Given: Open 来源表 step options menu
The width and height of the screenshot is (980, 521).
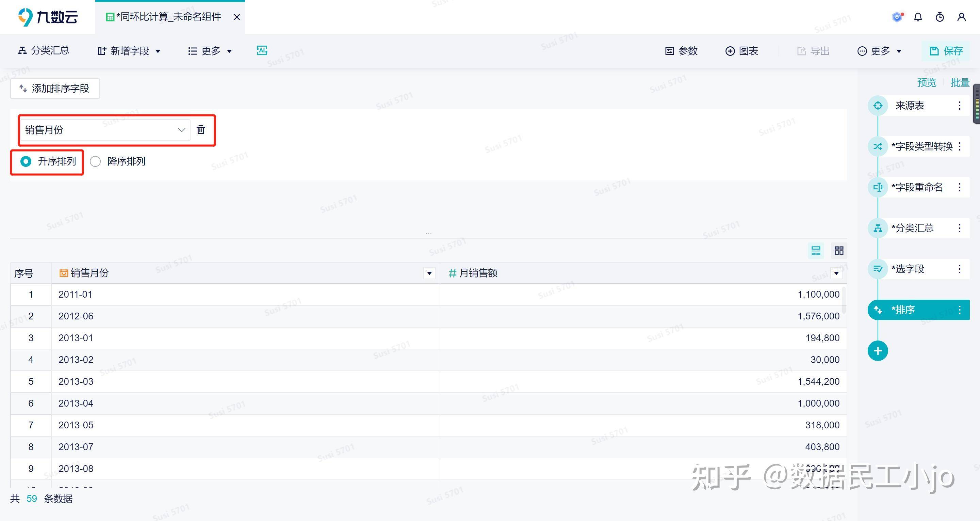Looking at the screenshot, I should point(960,106).
